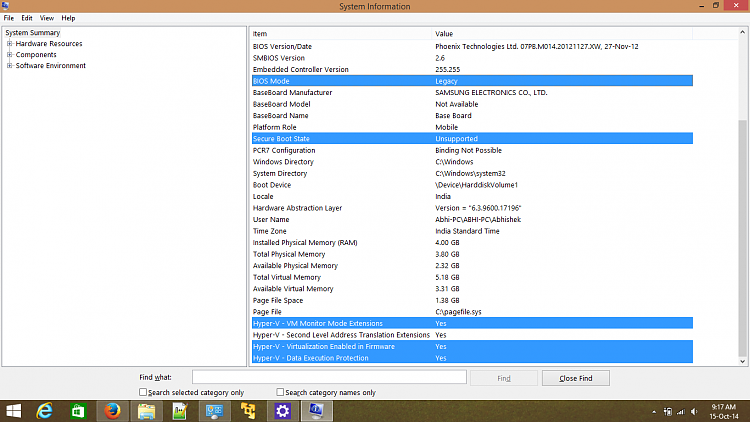Select the BaseBoard Manufacturer row

click(472, 92)
